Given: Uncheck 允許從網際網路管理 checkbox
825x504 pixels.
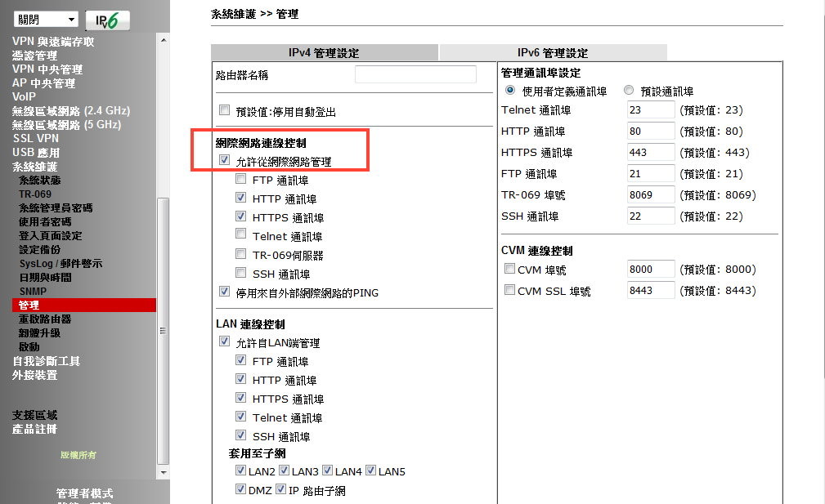Looking at the screenshot, I should click(225, 162).
